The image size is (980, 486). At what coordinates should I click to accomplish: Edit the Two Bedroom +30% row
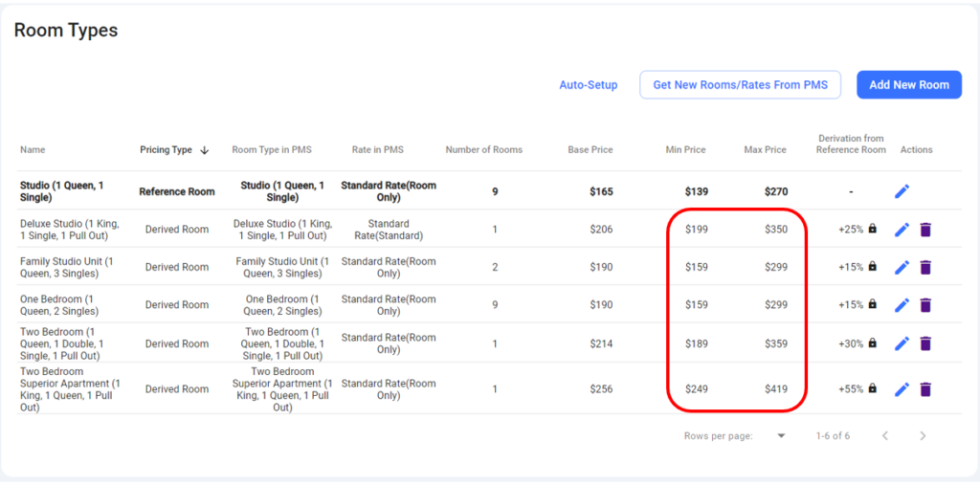pyautogui.click(x=902, y=343)
